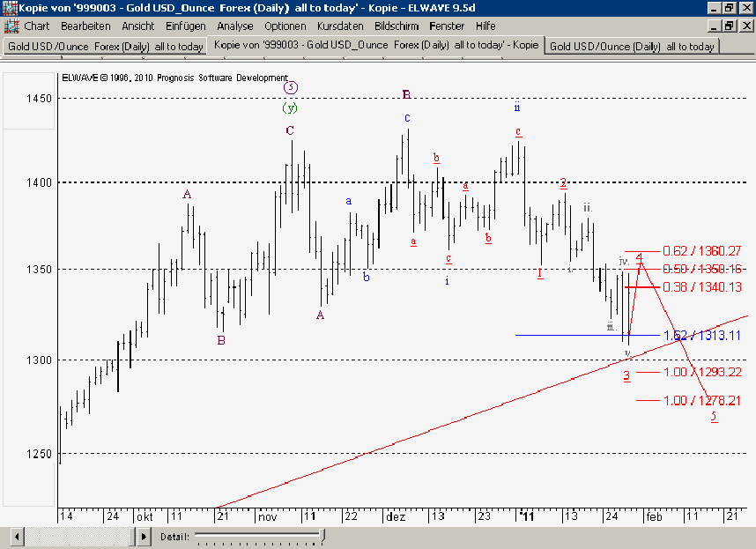Open the Analyse menu
Image resolution: width=756 pixels, height=549 pixels.
pos(234,26)
